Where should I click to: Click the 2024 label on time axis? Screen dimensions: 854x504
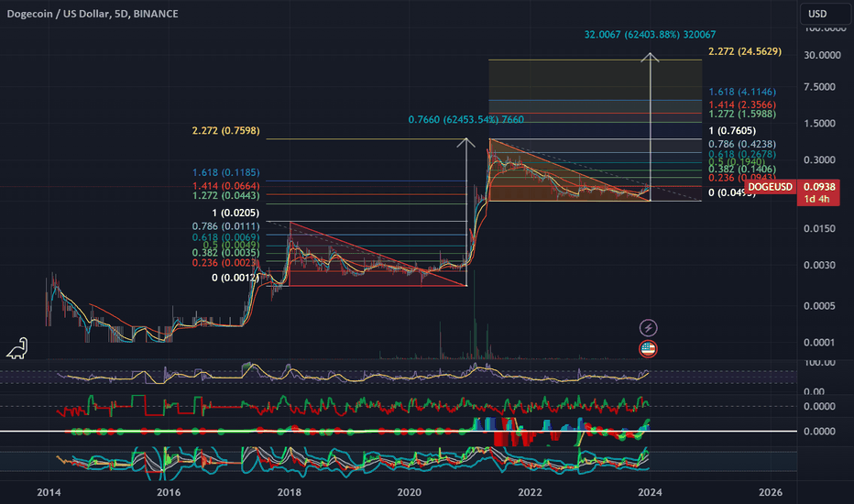651,493
